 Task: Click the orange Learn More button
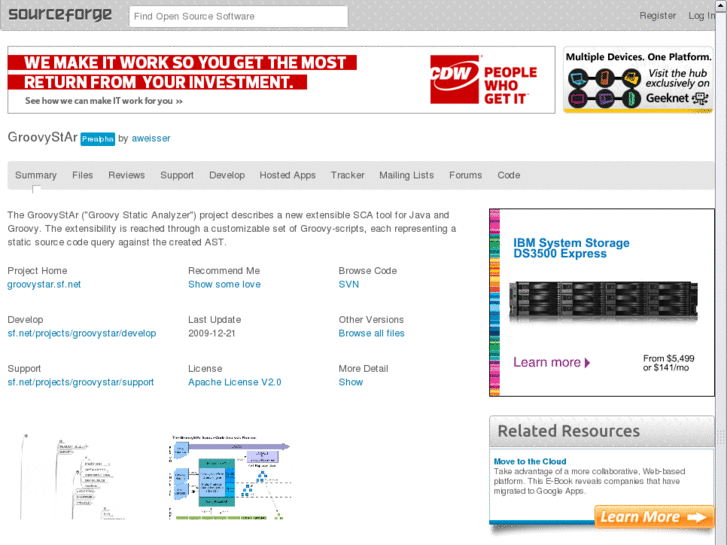(x=654, y=517)
